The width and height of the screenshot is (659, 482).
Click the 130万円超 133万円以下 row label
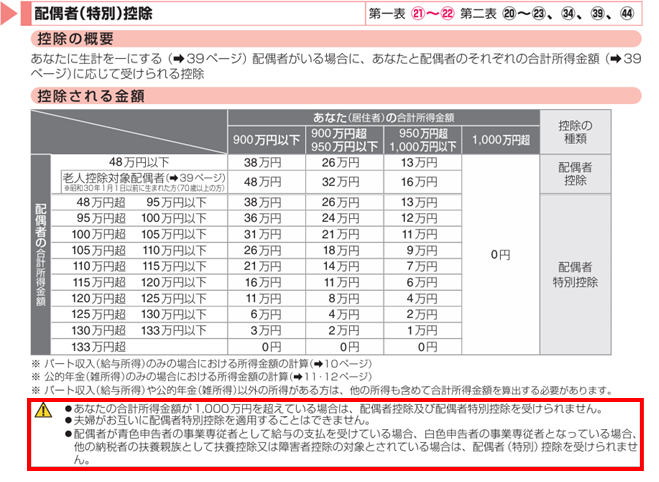[x=139, y=330]
